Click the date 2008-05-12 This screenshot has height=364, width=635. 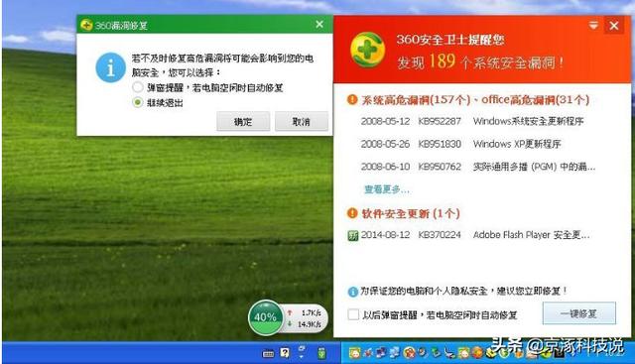(385, 121)
